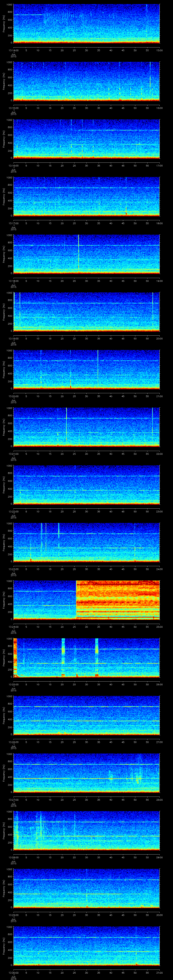Click the 1000 frequency tick in the 13:14 panel
This screenshot has height=980, width=173.
(9, 5)
